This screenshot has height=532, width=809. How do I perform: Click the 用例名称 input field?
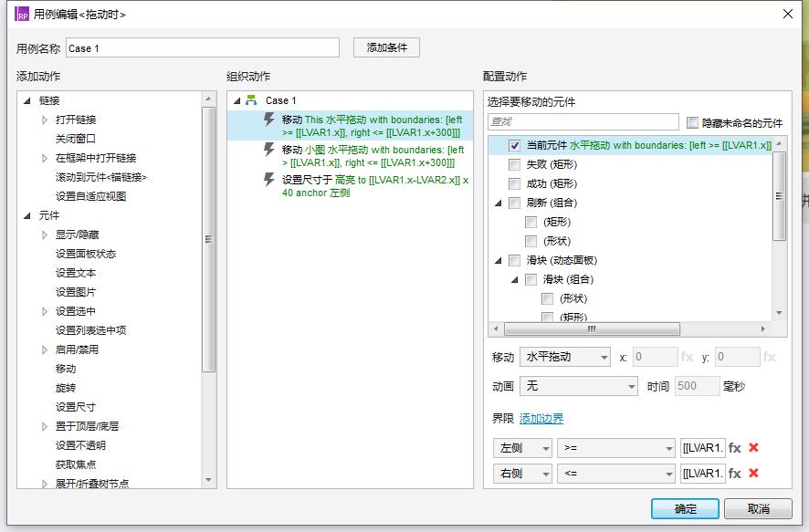[x=202, y=48]
